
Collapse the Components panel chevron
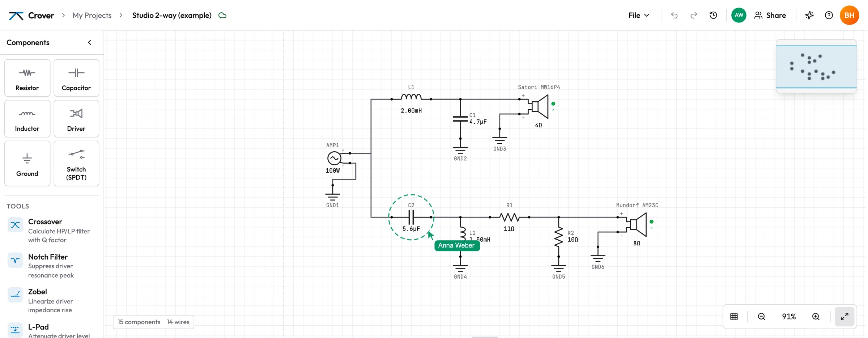90,42
